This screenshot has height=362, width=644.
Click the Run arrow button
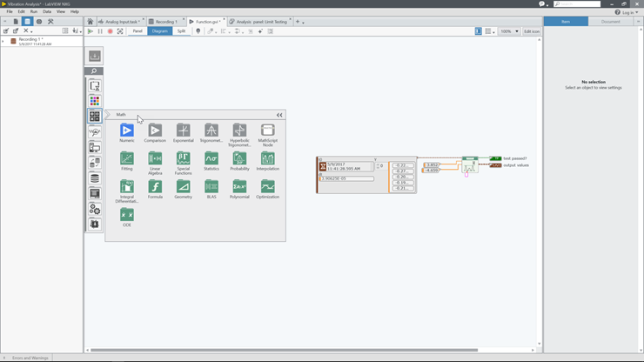tap(91, 31)
